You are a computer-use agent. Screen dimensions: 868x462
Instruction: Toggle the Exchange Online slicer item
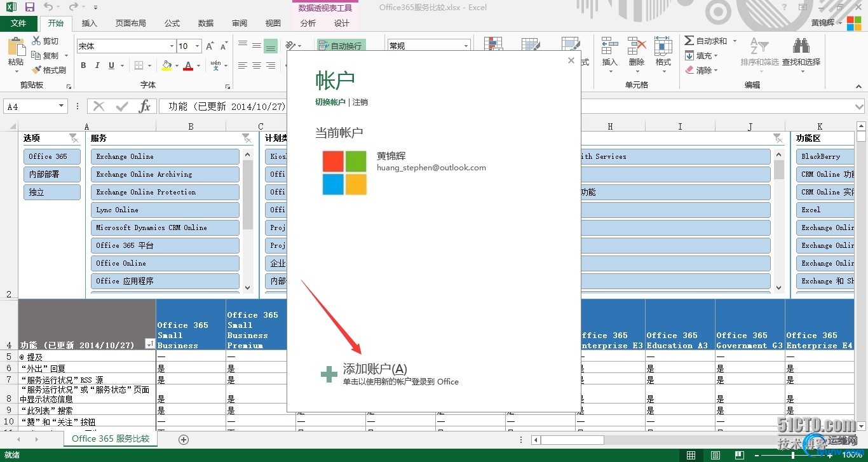click(165, 156)
